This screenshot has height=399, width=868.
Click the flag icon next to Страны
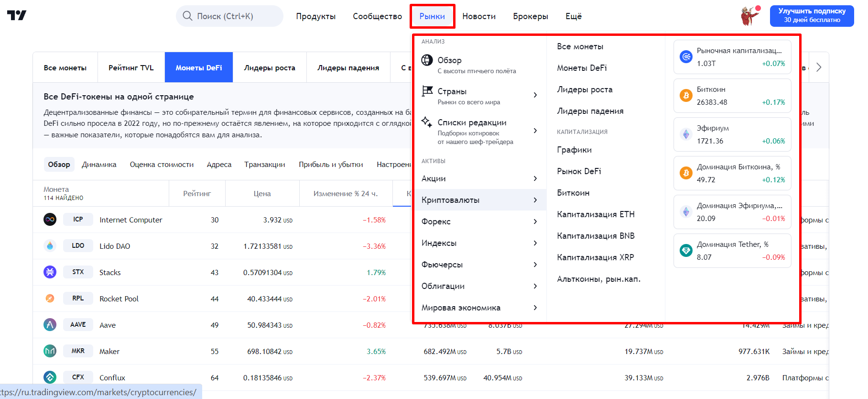pyautogui.click(x=427, y=90)
